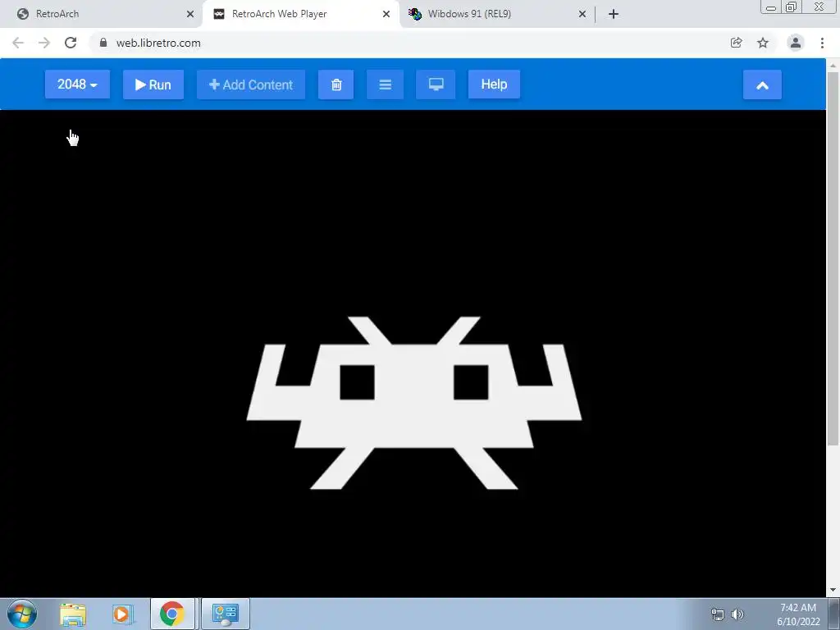Open the Chrome profile icon
Viewport: 840px width, 630px height.
tap(796, 43)
